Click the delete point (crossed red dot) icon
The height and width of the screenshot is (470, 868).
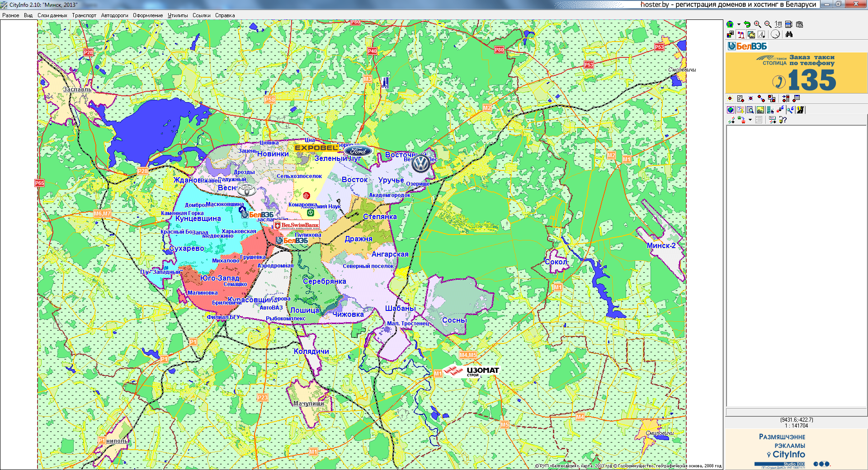coord(750,98)
